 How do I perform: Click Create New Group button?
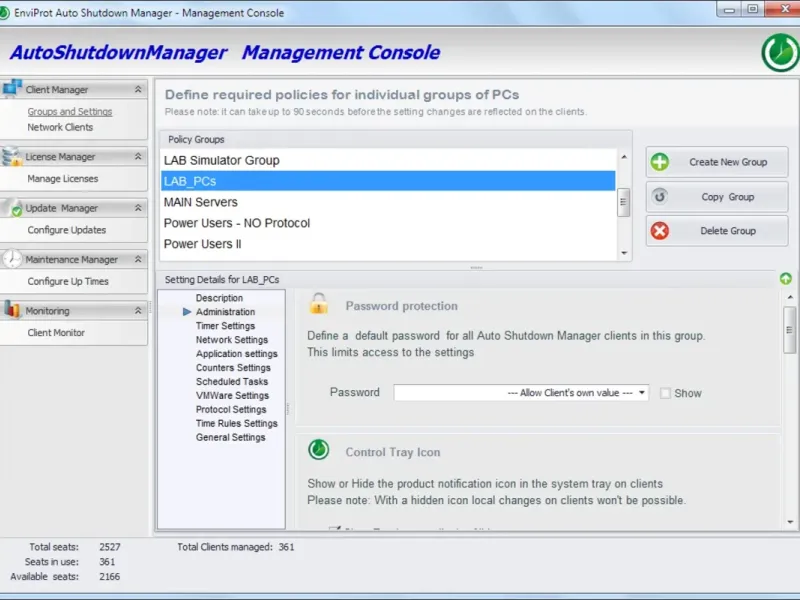717,162
